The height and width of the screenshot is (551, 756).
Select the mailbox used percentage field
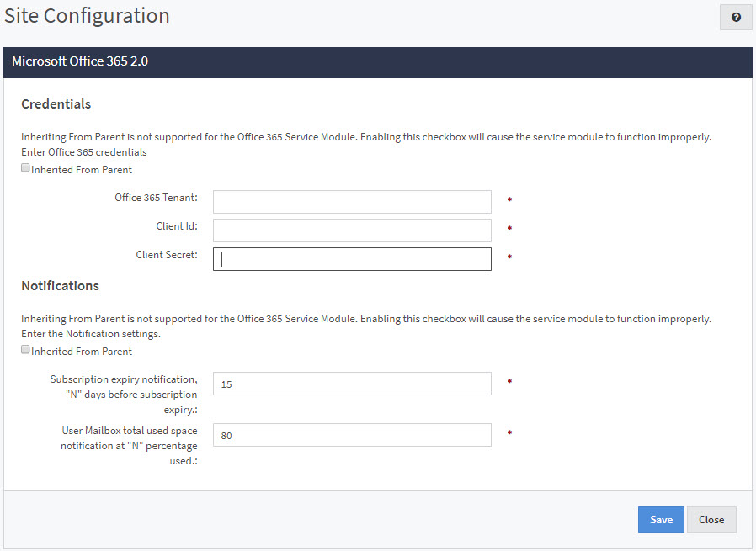coord(352,435)
